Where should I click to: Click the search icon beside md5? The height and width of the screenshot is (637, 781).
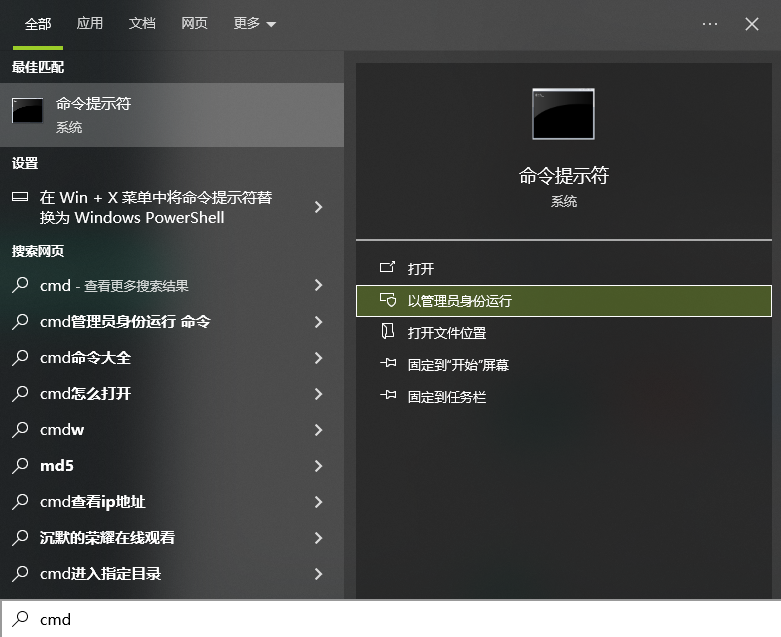[20, 465]
